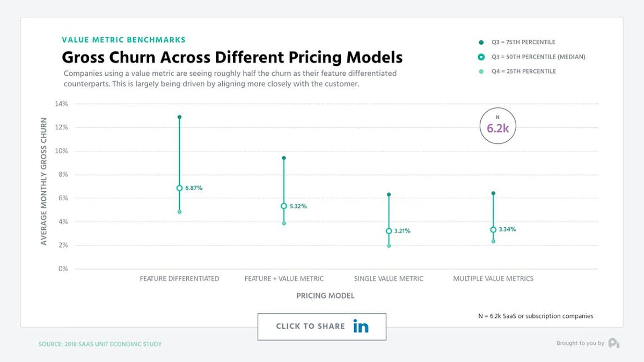Select the light dot legend marker for 25th percentile
The image size is (644, 362).
click(x=480, y=70)
